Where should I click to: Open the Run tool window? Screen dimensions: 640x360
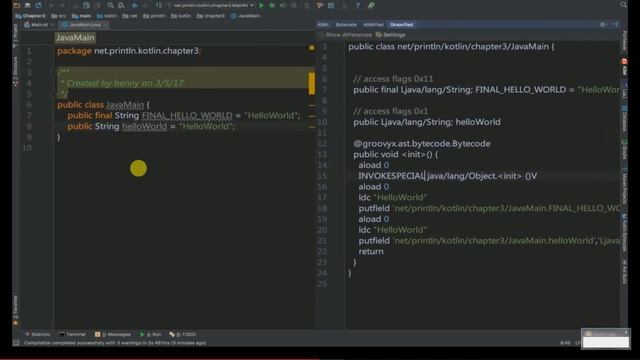[x=151, y=334]
